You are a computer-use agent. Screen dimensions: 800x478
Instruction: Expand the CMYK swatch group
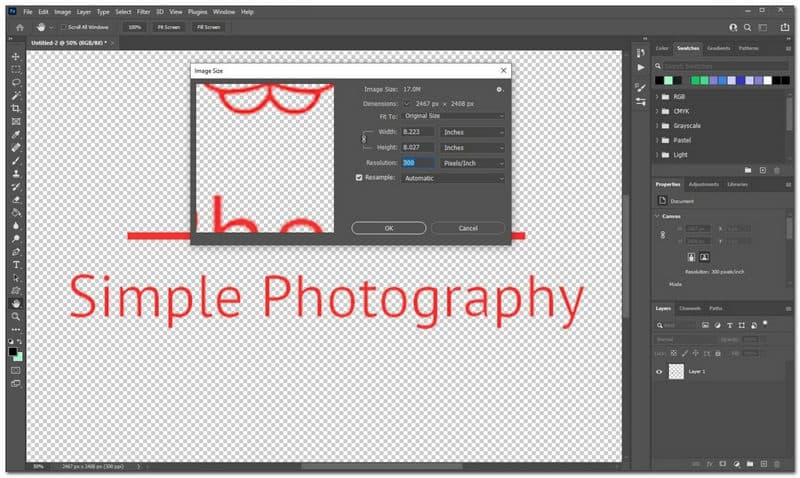[657, 111]
